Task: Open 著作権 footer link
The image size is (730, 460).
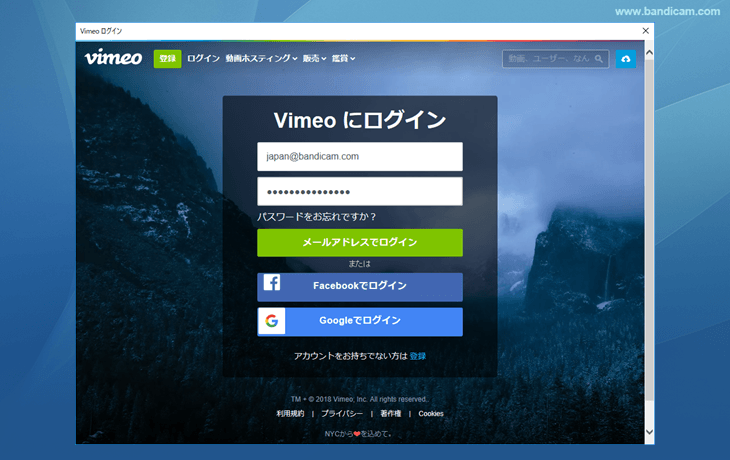Action: [x=391, y=413]
